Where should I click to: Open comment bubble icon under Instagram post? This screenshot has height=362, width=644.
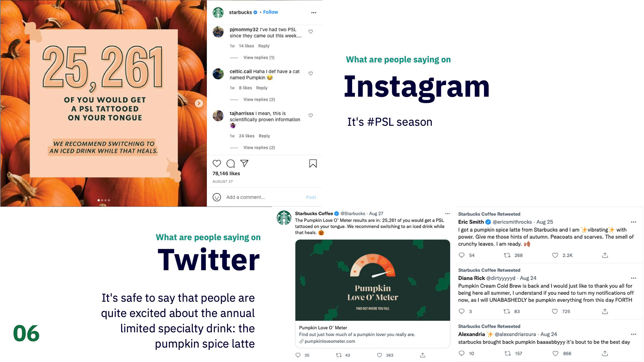(230, 163)
